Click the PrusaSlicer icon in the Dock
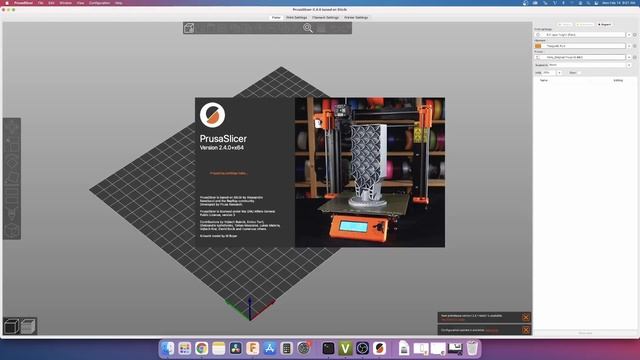 tap(379, 348)
